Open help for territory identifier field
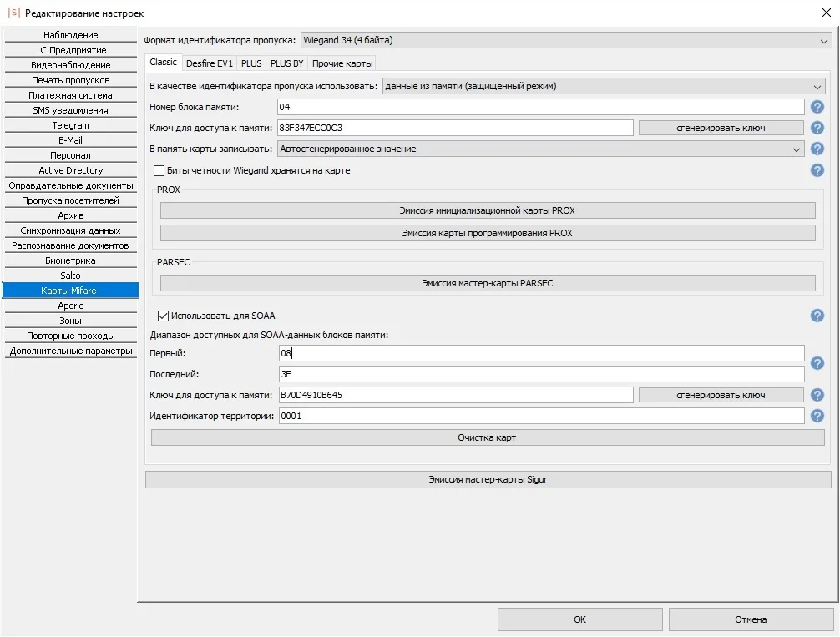840x637 pixels. tap(817, 416)
